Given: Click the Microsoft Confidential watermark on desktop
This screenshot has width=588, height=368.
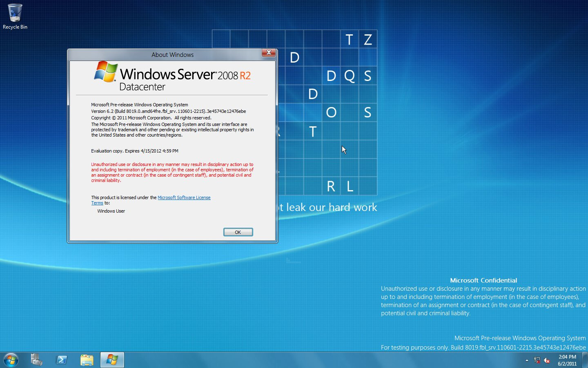Looking at the screenshot, I should pos(483,280).
